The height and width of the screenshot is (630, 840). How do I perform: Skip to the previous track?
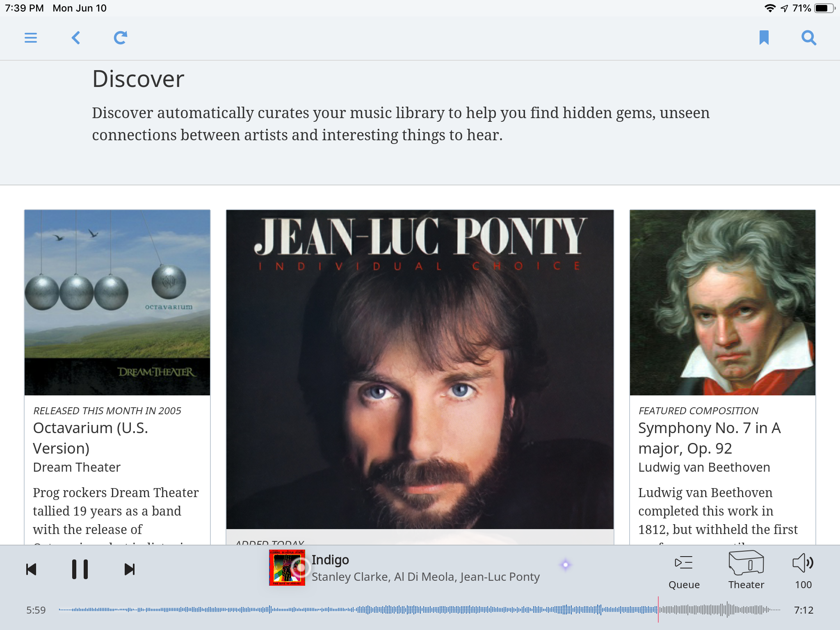pos(32,569)
